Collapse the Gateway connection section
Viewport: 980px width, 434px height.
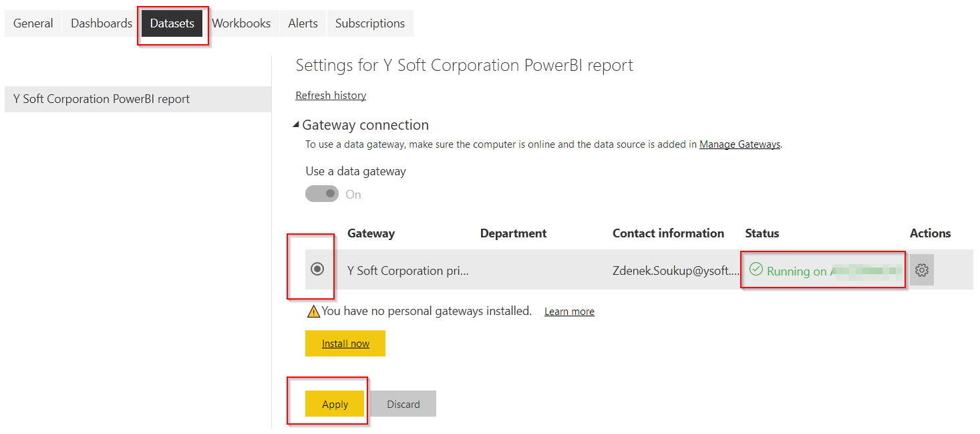coord(296,125)
